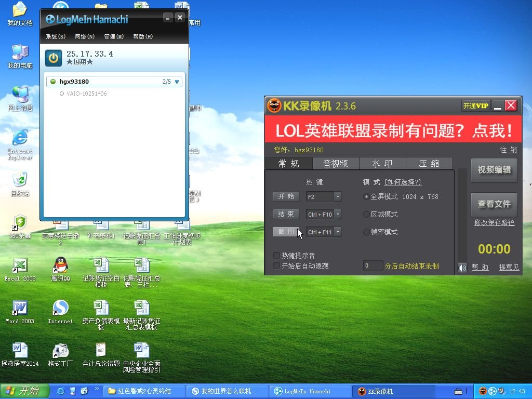Switch to the 音视频 tab
The width and height of the screenshot is (532, 399).
pyautogui.click(x=335, y=163)
